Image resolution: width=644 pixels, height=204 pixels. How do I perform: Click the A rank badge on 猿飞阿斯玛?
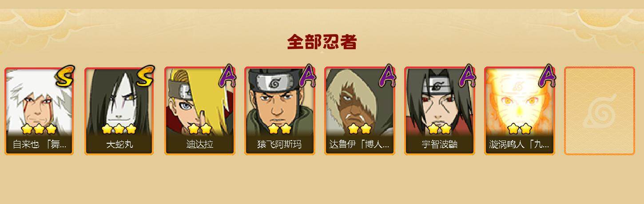pyautogui.click(x=307, y=75)
